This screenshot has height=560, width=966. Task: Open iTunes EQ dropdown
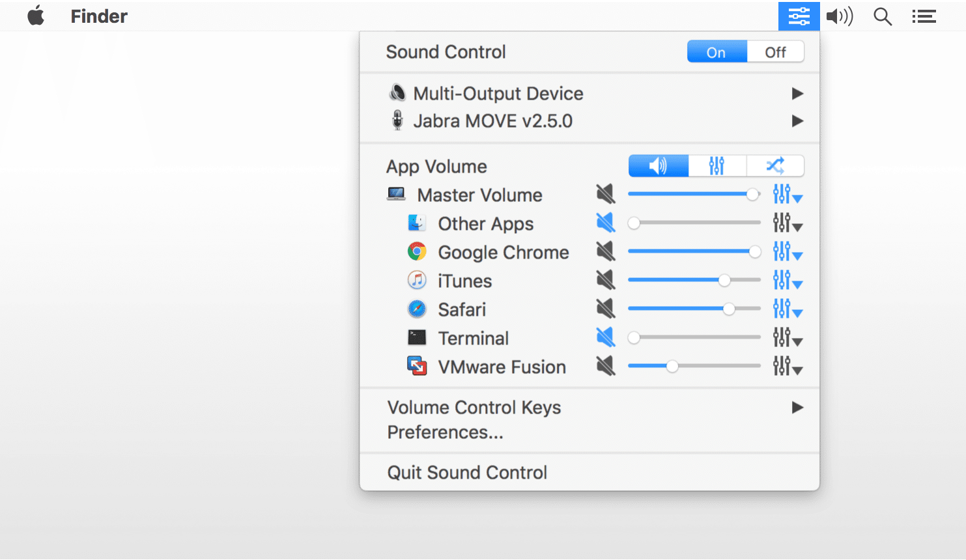(788, 280)
